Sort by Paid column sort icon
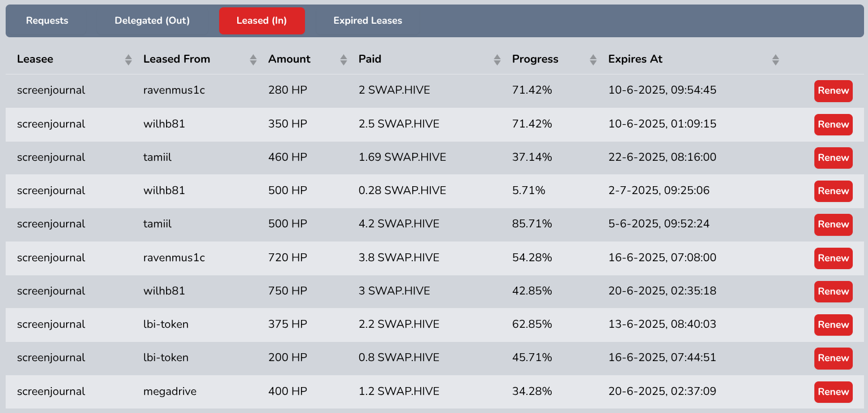This screenshot has width=868, height=413. click(497, 59)
